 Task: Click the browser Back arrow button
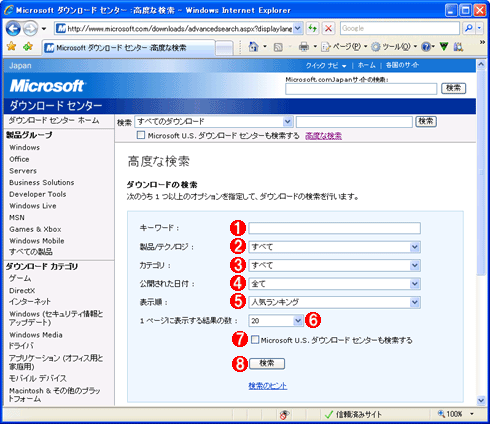click(x=13, y=28)
